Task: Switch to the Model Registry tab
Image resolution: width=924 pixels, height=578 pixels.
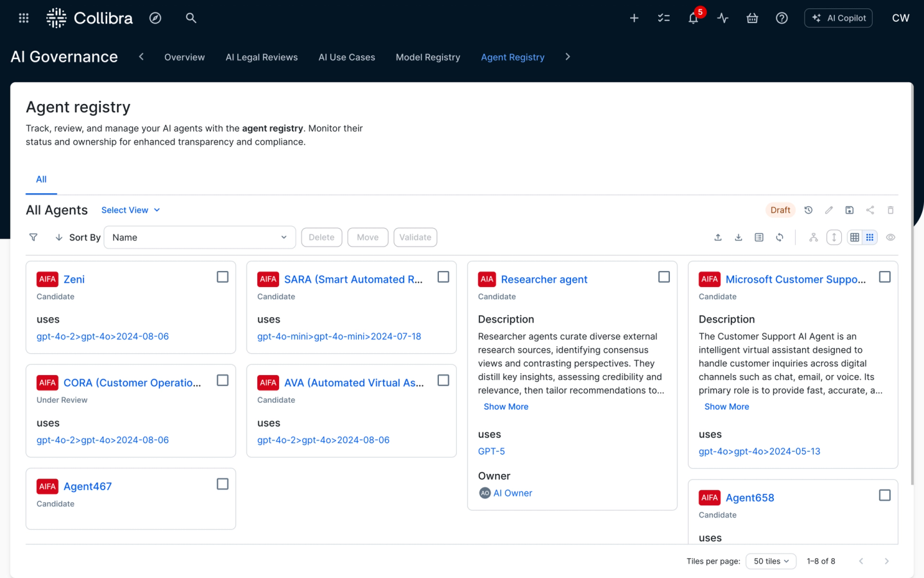Action: coord(428,57)
